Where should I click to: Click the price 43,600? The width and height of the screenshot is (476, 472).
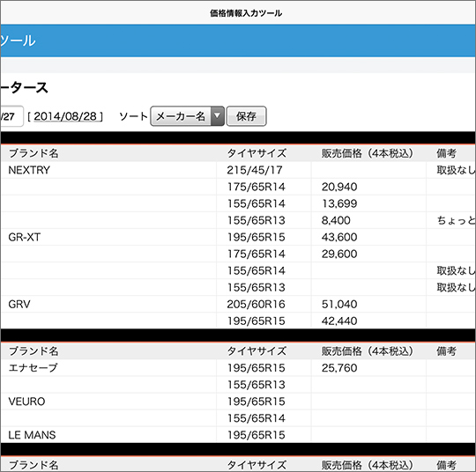339,237
